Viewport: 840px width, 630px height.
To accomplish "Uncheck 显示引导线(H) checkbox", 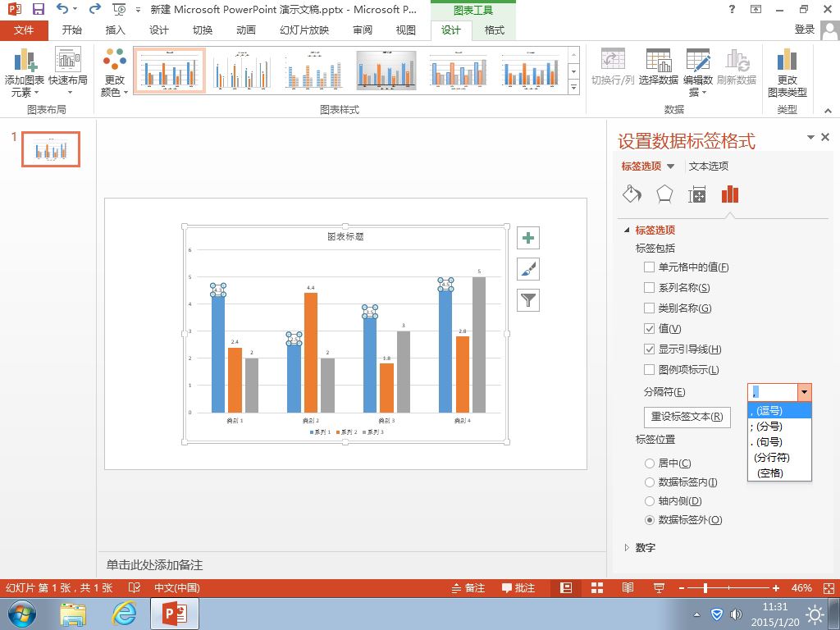I will click(650, 349).
